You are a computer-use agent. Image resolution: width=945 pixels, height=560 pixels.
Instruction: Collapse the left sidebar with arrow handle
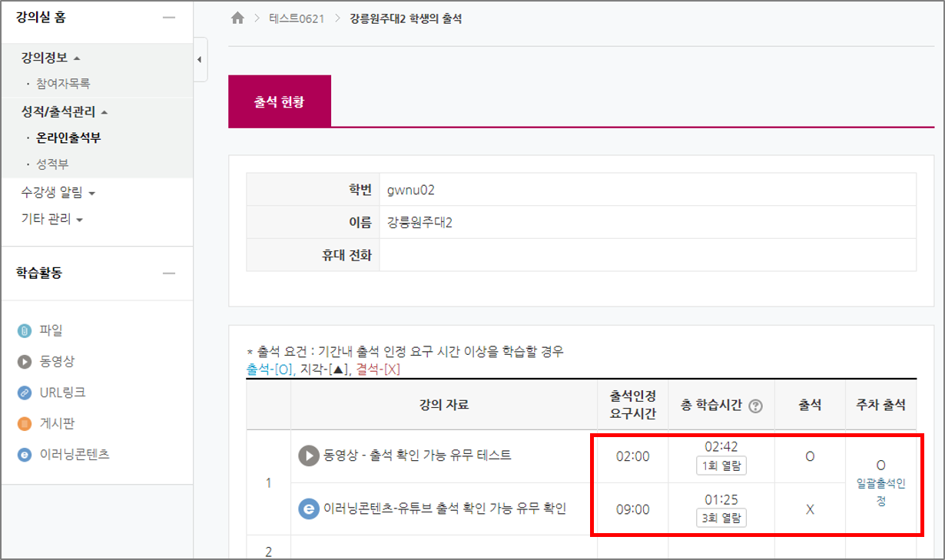click(x=200, y=58)
